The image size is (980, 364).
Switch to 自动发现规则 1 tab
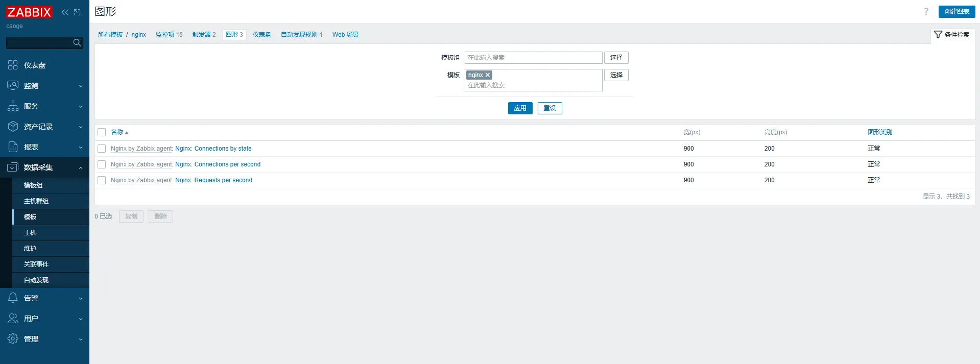tap(302, 35)
